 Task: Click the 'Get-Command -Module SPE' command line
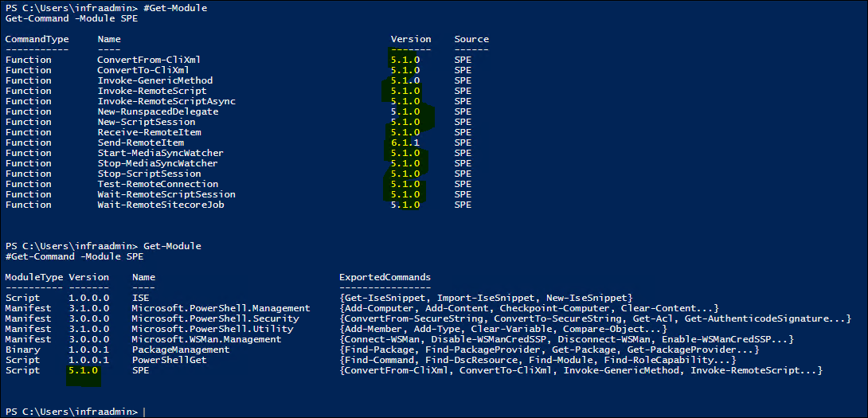[72, 19]
